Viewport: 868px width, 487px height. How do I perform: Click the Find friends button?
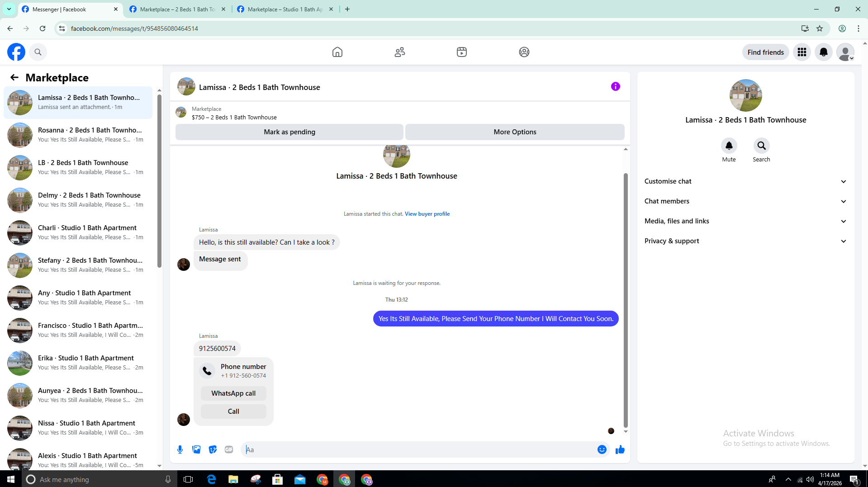click(x=765, y=52)
